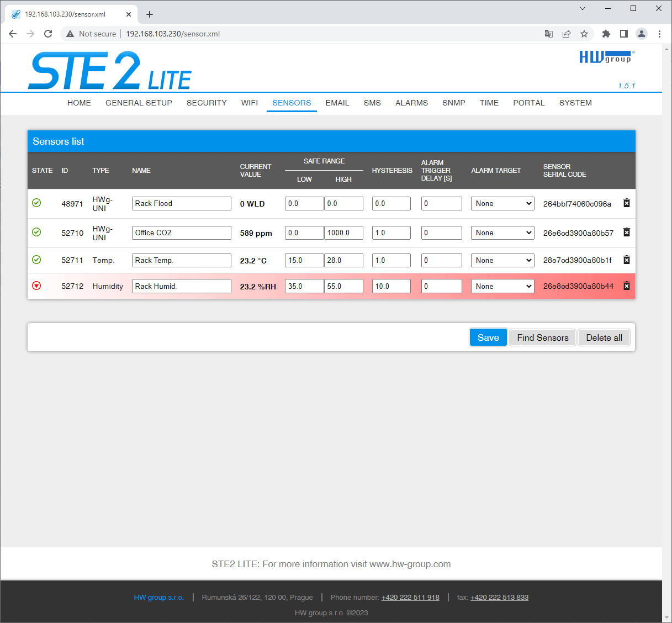Open Alarm Target dropdown for Rack Flood
Screen dimensions: 672x623
coord(502,204)
